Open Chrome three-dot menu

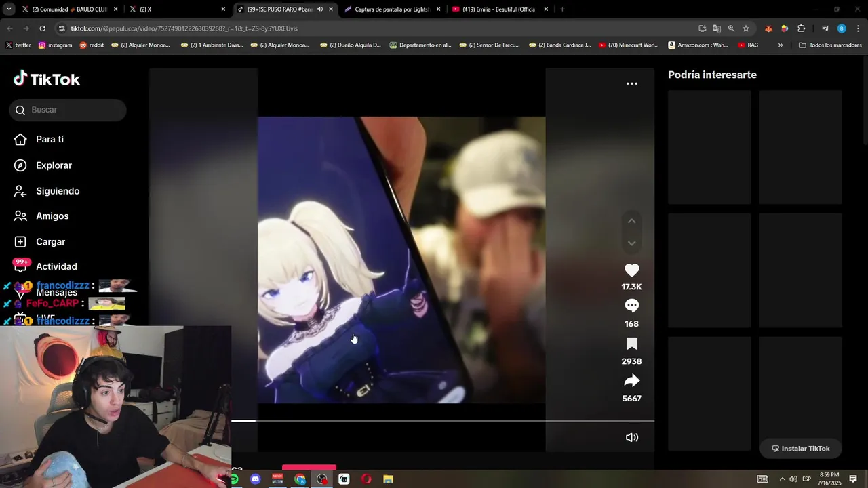pos(859,28)
